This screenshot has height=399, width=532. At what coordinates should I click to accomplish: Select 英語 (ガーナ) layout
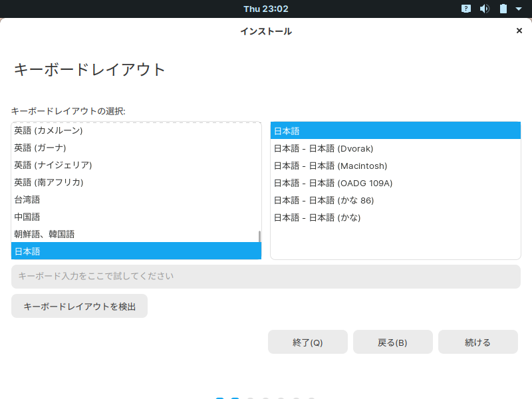[x=136, y=148]
